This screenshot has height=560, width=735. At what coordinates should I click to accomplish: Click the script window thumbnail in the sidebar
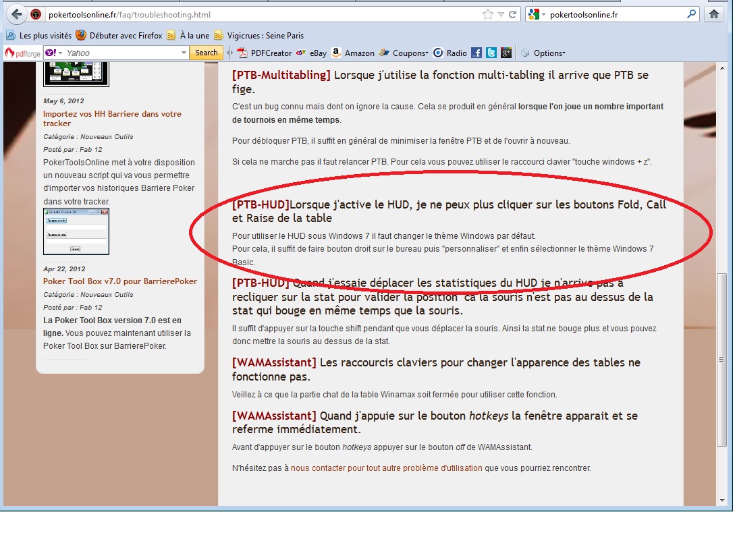pyautogui.click(x=76, y=231)
